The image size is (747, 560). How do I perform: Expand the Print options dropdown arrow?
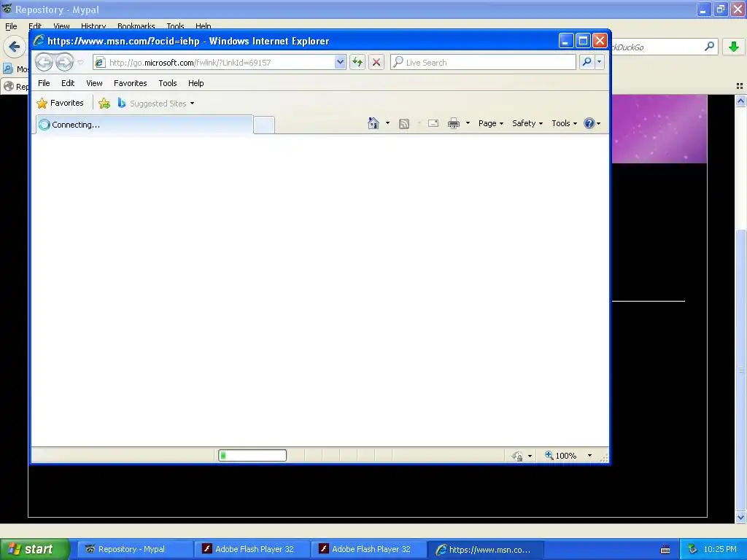pyautogui.click(x=468, y=123)
